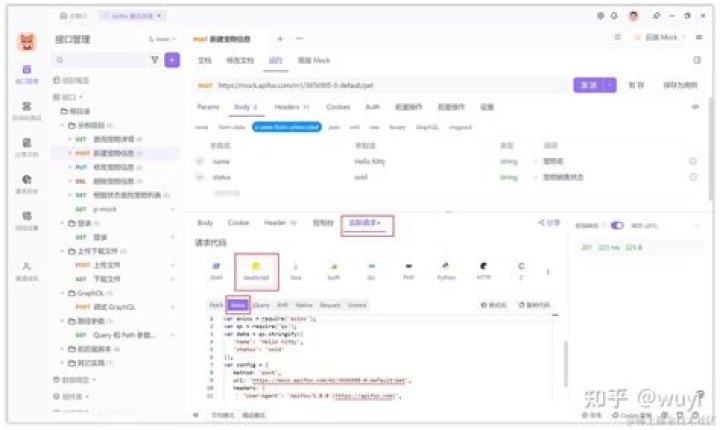Image resolution: width=720 pixels, height=430 pixels.
Task: Open the notifications bell icon
Action: coord(614,16)
